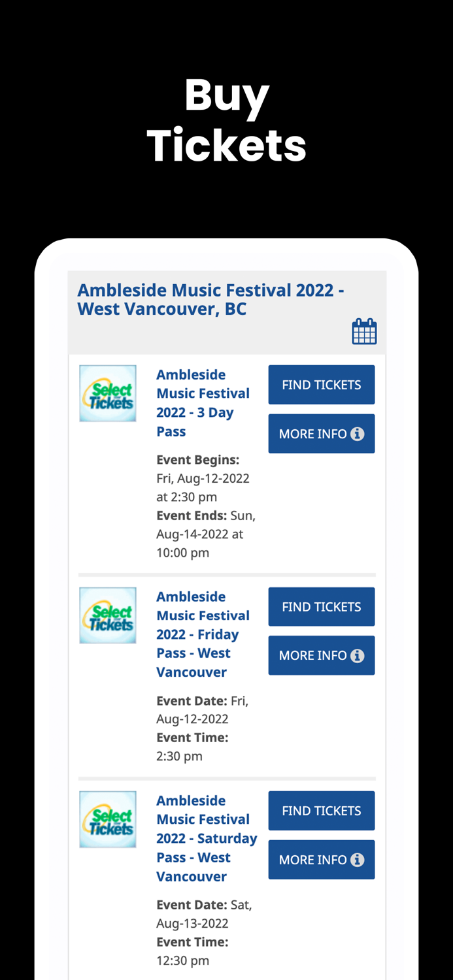Click the Ambleside Music Festival 2022 header title
Screen dimensions: 453x980
click(210, 299)
